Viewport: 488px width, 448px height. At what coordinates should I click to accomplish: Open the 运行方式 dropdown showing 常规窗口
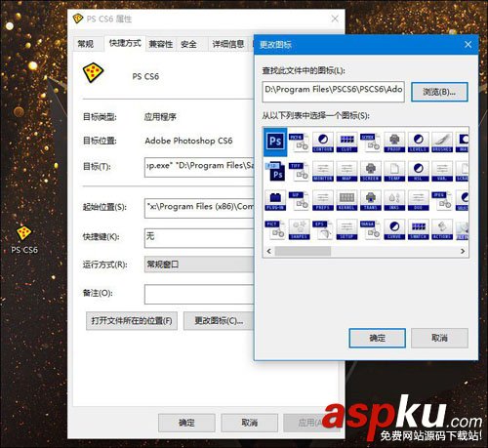pos(199,265)
